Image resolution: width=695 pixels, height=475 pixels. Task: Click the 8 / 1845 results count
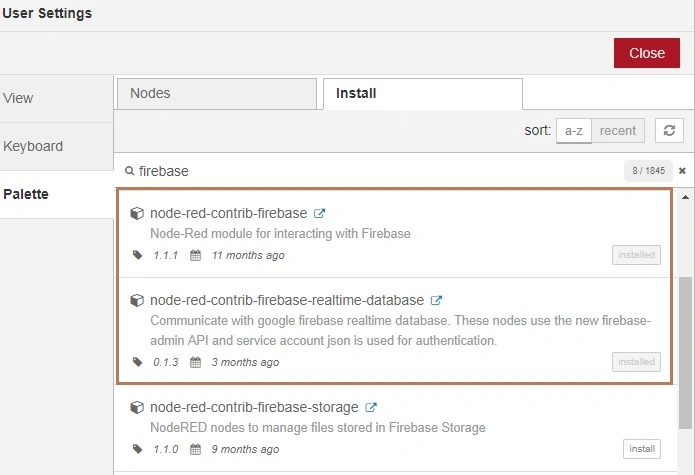[x=648, y=171]
